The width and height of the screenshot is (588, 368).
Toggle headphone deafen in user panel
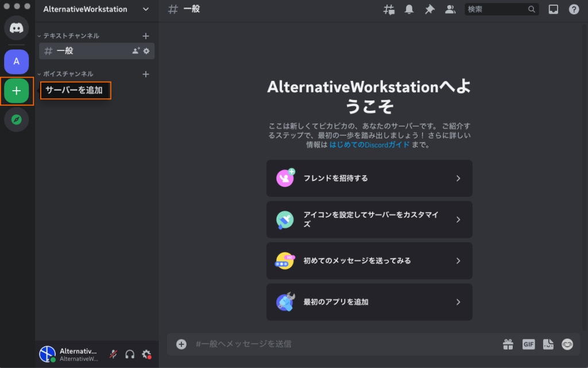tap(130, 354)
